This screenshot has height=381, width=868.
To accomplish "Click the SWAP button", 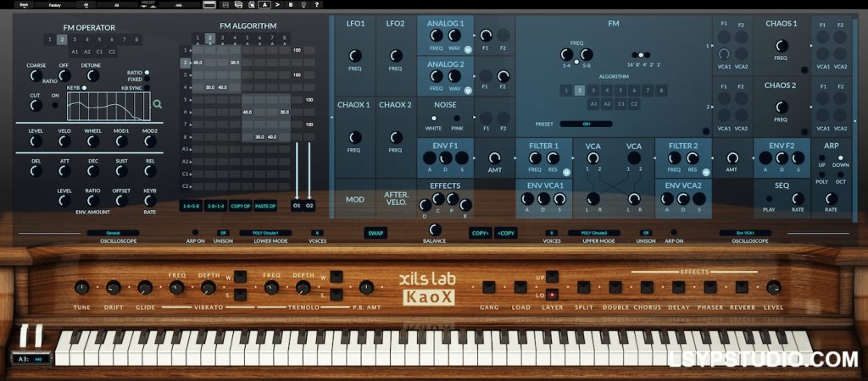I will tap(376, 233).
